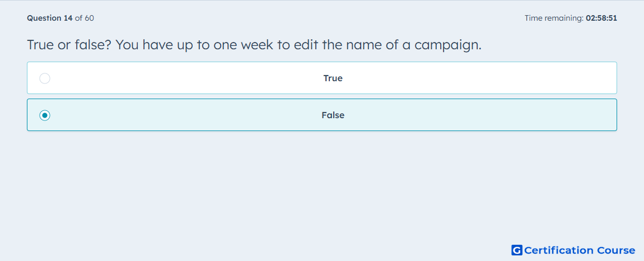This screenshot has height=261, width=644.
Task: Click the 02:58:51 timer value
Action: click(x=601, y=18)
